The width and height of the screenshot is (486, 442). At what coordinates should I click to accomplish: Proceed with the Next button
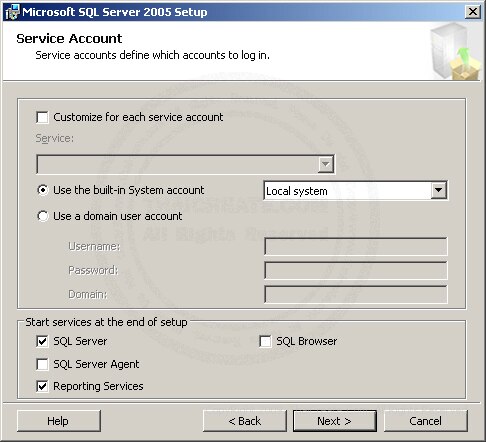[335, 421]
